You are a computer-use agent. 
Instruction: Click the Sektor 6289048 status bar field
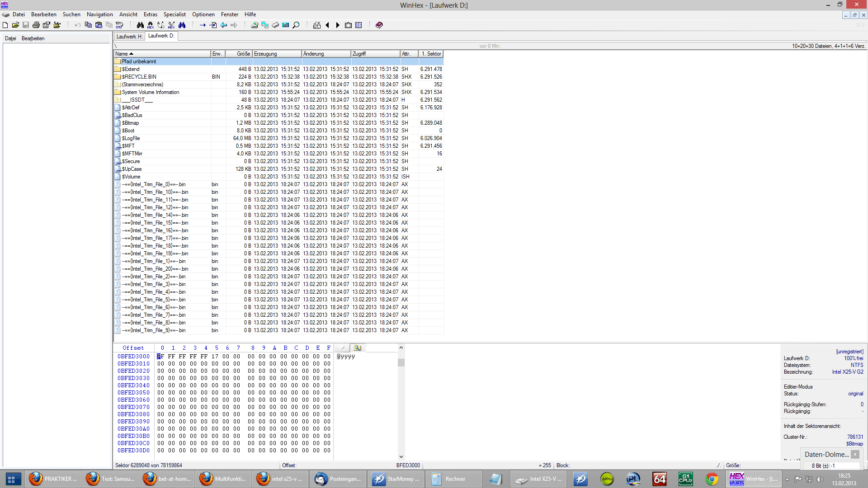click(196, 465)
